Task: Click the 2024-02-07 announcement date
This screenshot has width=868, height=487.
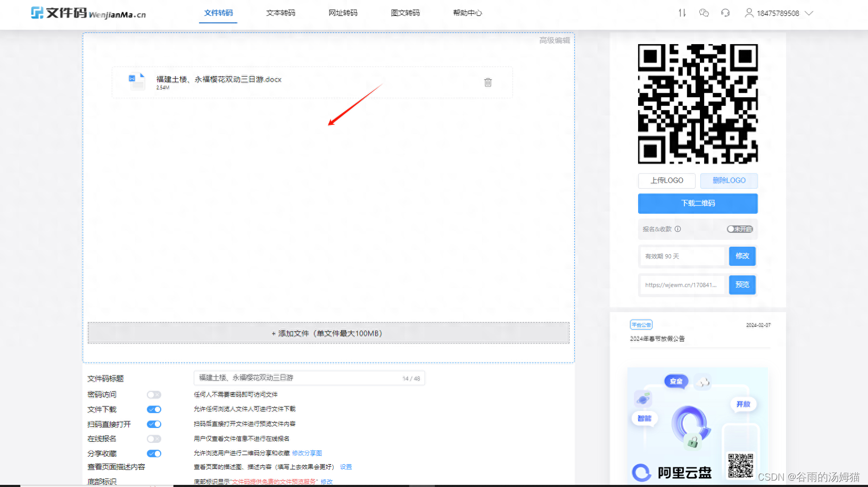Action: [758, 325]
